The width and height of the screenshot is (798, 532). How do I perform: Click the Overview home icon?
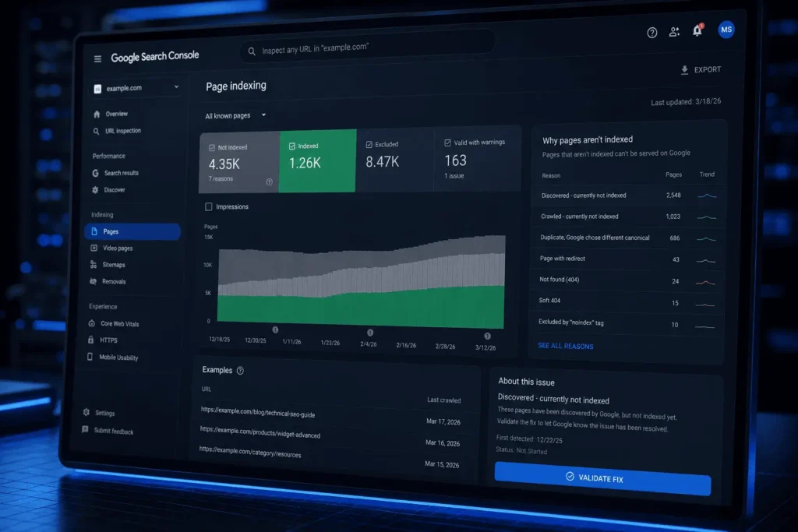(x=97, y=115)
